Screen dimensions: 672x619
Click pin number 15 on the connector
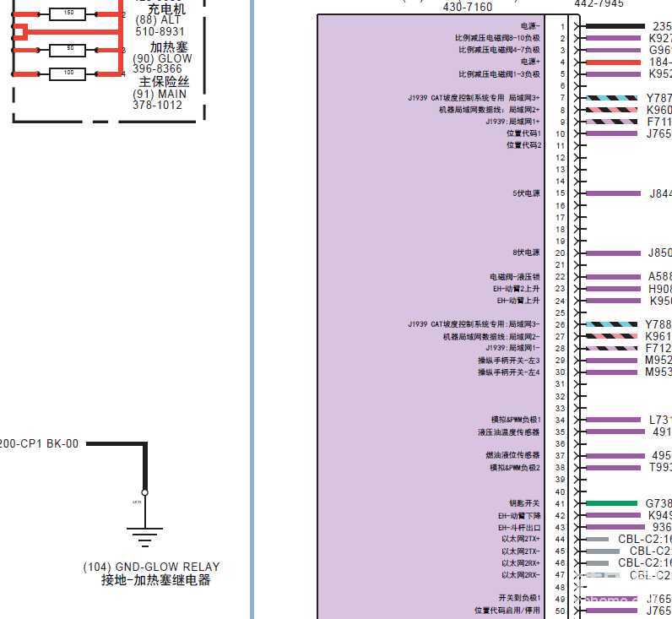click(561, 193)
